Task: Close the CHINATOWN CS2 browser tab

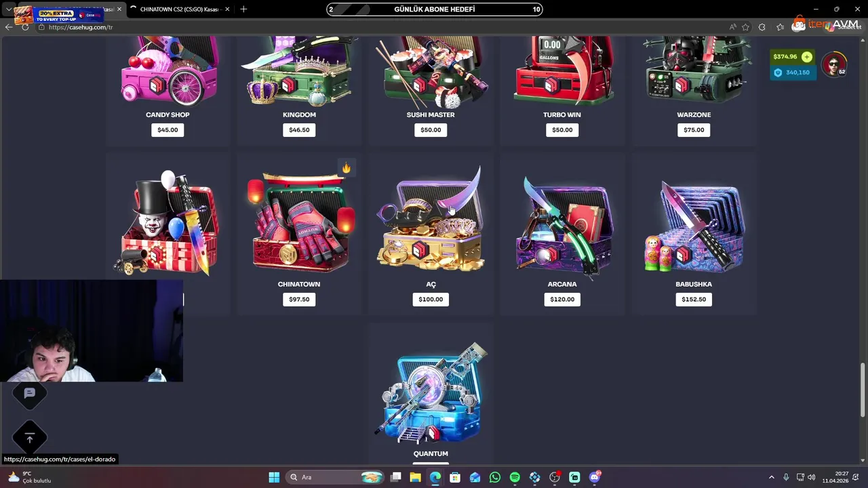Action: tap(227, 9)
